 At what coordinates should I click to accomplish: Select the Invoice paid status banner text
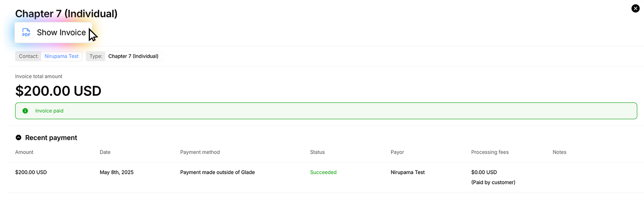coord(49,111)
